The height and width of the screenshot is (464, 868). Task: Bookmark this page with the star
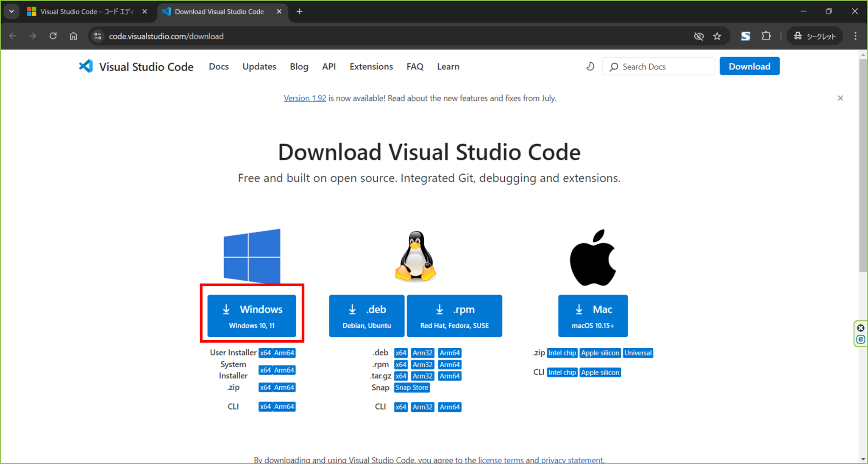(x=717, y=36)
